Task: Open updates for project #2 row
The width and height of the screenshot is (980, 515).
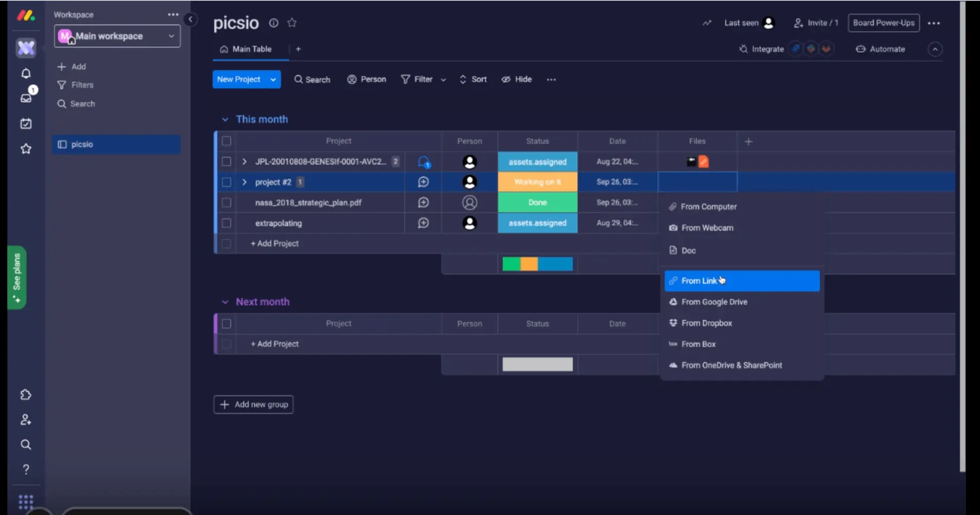Action: coord(423,182)
